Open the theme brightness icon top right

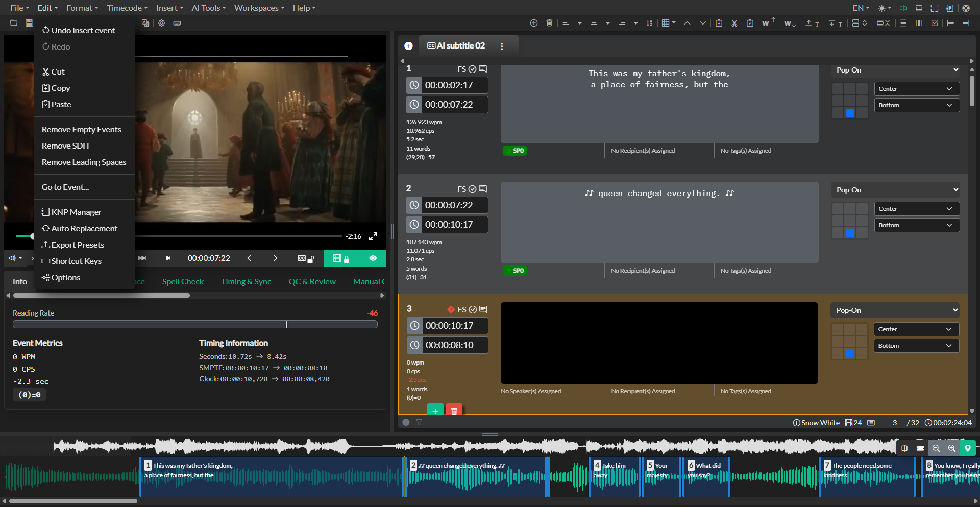click(883, 8)
